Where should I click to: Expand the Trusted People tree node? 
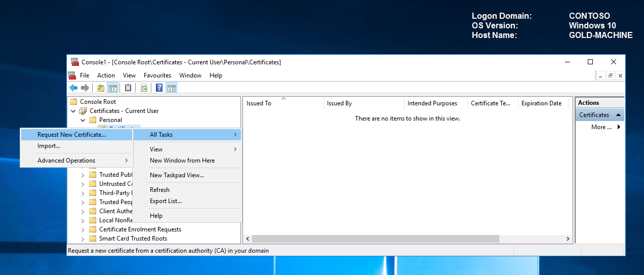tap(83, 202)
